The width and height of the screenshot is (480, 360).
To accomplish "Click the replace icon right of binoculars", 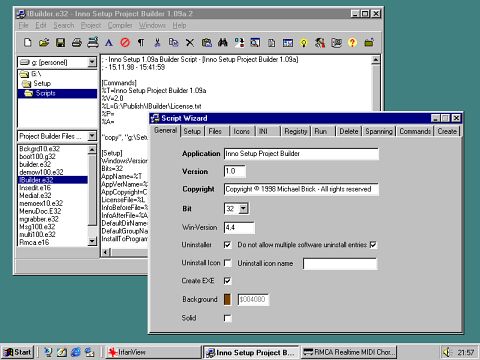I will (239, 43).
